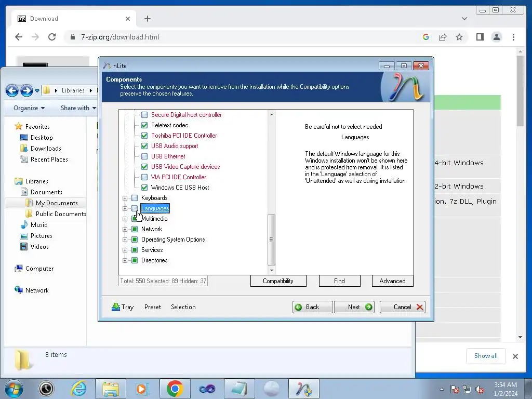Image resolution: width=532 pixels, height=399 pixels.
Task: Click the components list scroll down arrow
Action: [271, 270]
